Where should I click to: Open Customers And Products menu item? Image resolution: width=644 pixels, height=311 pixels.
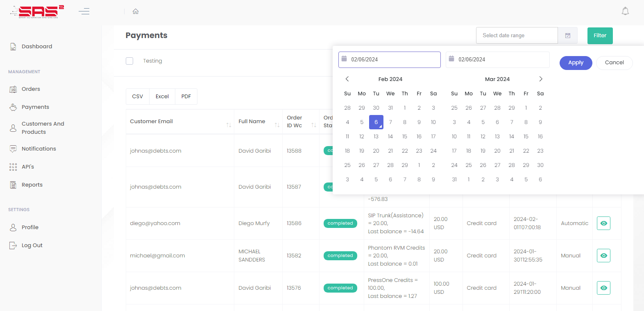pyautogui.click(x=43, y=128)
